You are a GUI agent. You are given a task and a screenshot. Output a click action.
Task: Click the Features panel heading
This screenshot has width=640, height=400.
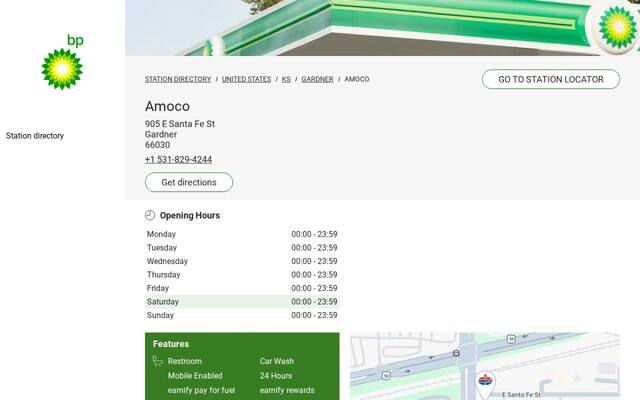[171, 344]
